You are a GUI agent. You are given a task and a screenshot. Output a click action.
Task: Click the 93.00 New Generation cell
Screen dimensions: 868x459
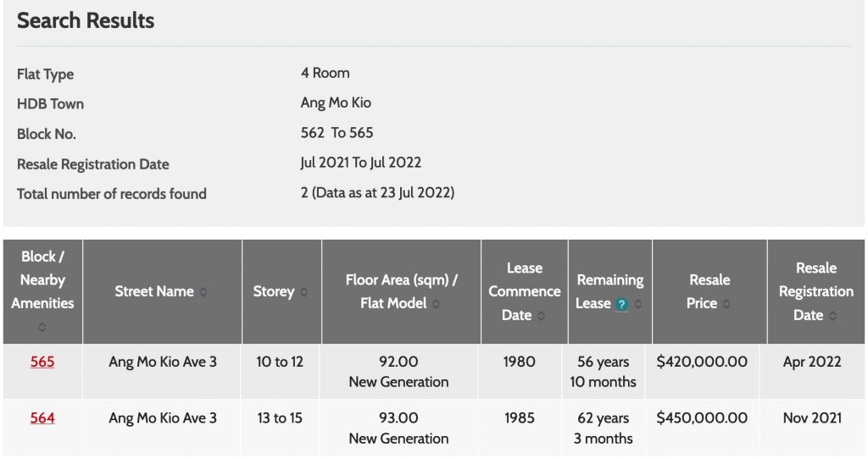point(398,428)
